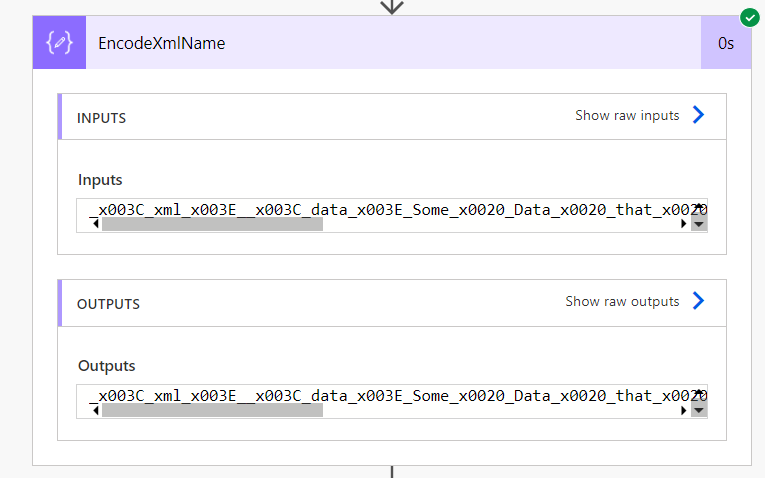Click right scroll arrow in Outputs box
This screenshot has height=478, width=765.
pos(684,410)
